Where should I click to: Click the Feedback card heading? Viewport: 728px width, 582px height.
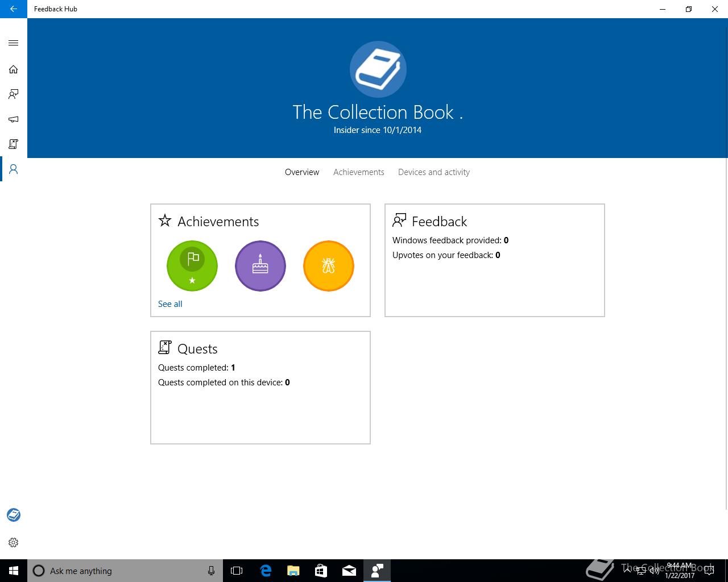(440, 222)
